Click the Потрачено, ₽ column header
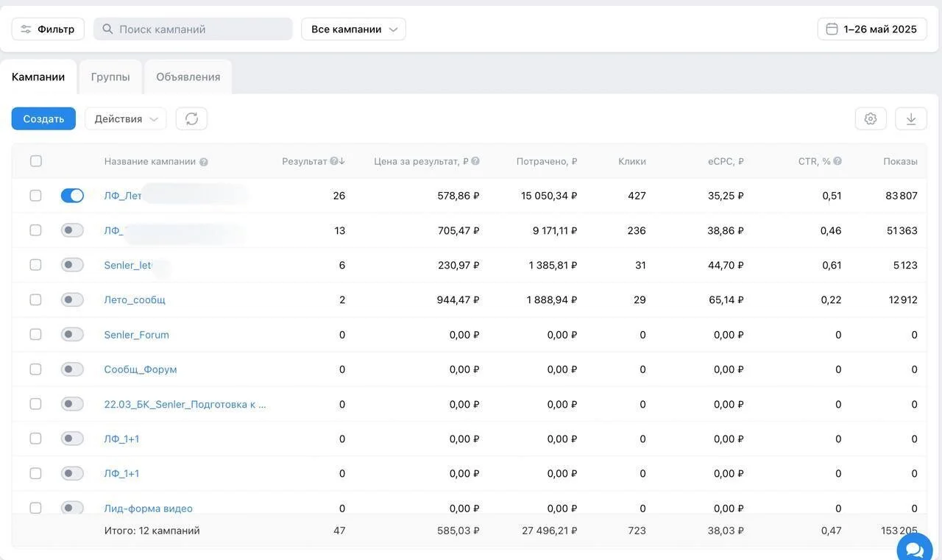Screen dimensions: 942x560 (547, 161)
